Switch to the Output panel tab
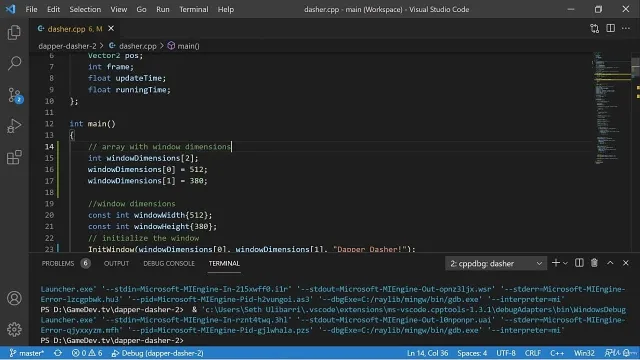 pos(116,263)
